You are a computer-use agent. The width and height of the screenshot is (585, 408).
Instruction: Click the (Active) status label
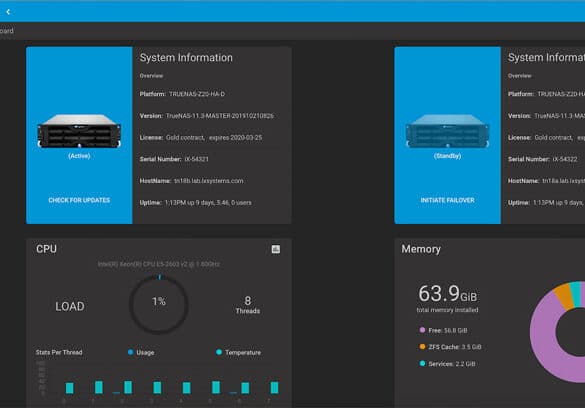click(x=79, y=156)
